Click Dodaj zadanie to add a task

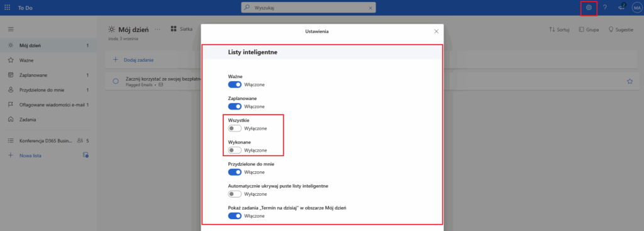coord(138,60)
